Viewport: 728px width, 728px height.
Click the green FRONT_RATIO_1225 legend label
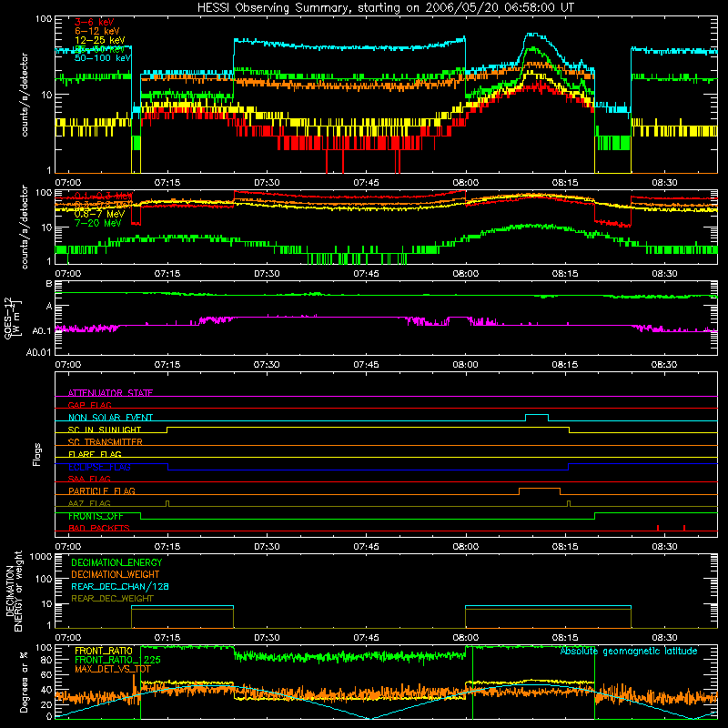[117, 660]
